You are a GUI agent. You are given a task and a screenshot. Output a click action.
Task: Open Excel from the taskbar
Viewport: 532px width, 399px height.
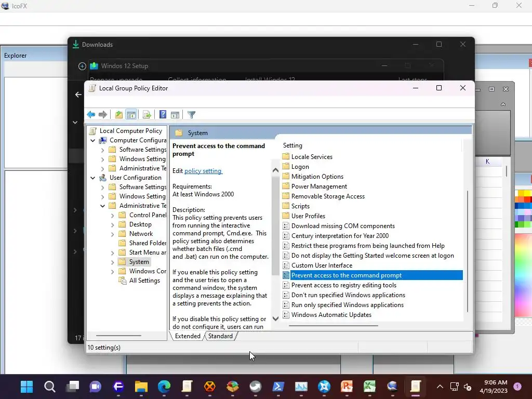point(369,387)
